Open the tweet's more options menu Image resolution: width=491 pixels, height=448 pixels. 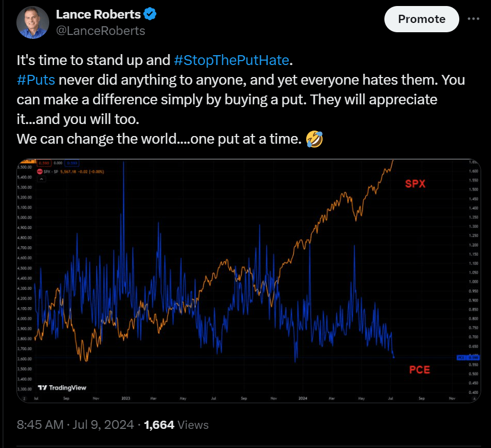click(x=474, y=19)
